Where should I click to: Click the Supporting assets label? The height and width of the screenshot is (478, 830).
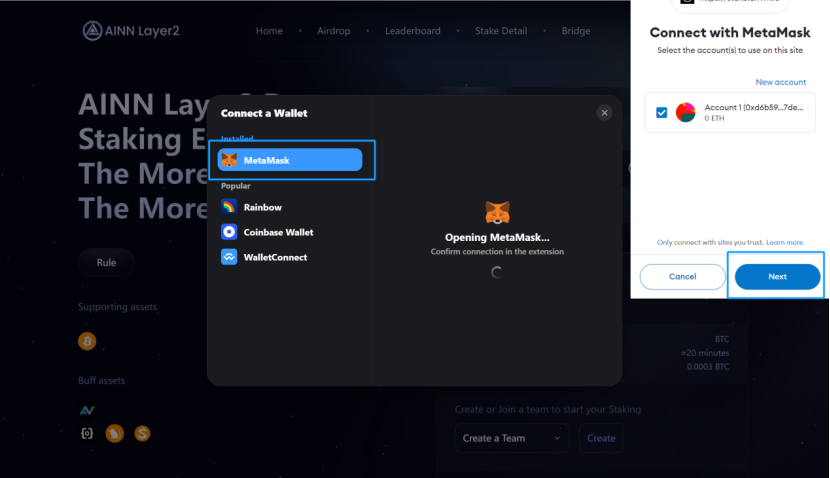coord(118,307)
